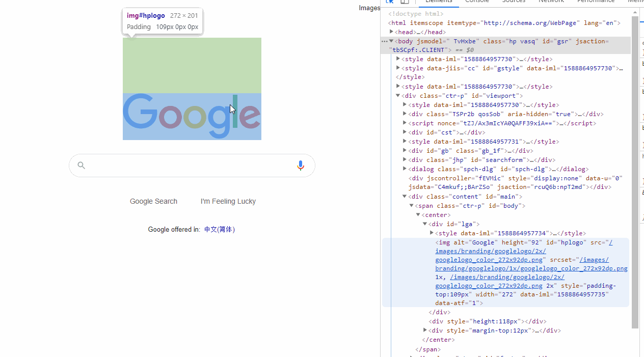
Task: Expand the div id="cst" node
Action: [405, 132]
